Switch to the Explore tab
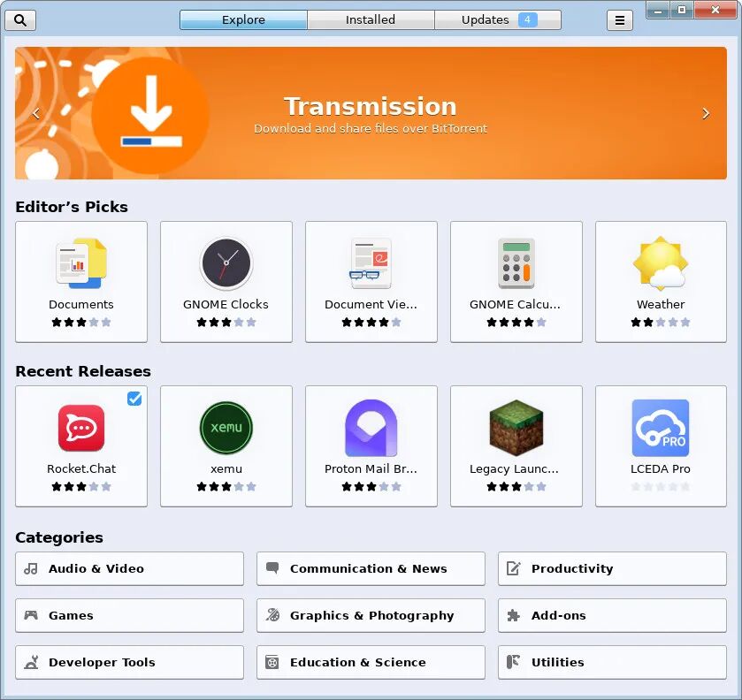 click(243, 19)
